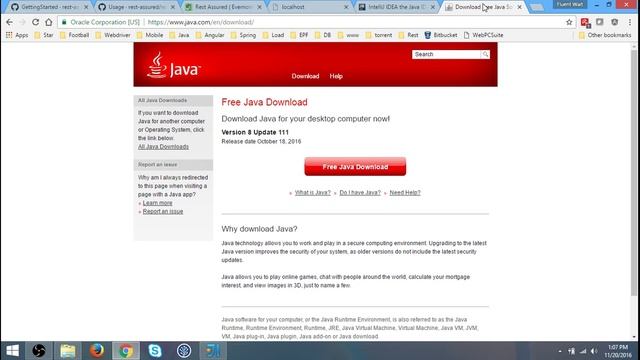Open the What is Java? link
This screenshot has width=640, height=360.
click(x=313, y=193)
